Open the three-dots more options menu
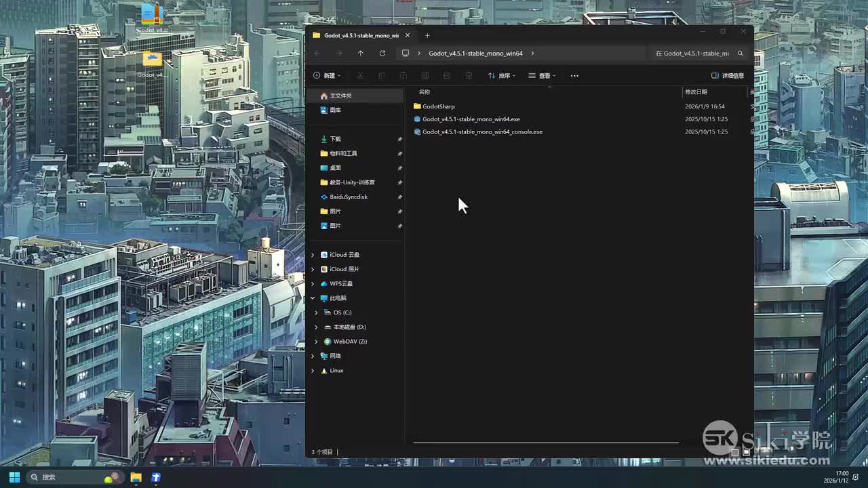 tap(574, 76)
